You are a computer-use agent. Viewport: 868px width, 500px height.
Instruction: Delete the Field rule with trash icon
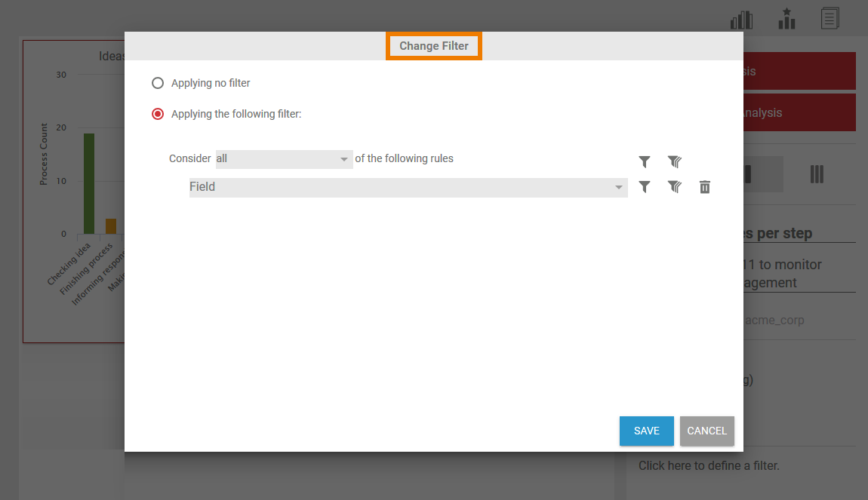tap(704, 187)
